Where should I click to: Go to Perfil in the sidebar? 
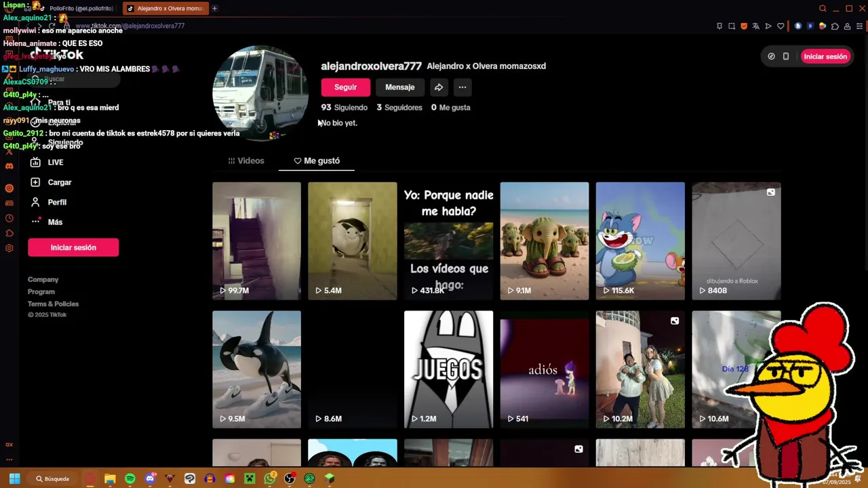pos(48,202)
